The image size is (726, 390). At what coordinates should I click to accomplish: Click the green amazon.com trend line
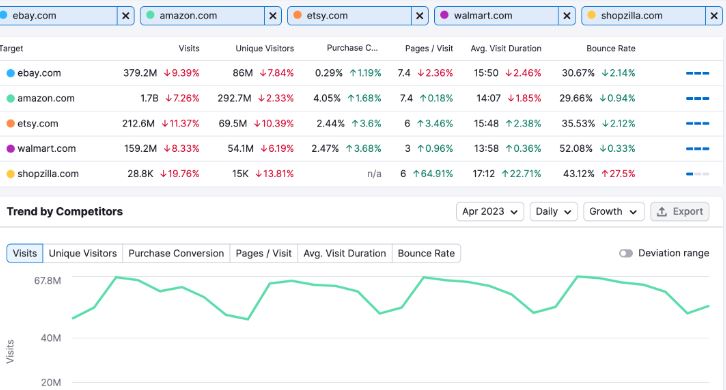tap(391, 298)
